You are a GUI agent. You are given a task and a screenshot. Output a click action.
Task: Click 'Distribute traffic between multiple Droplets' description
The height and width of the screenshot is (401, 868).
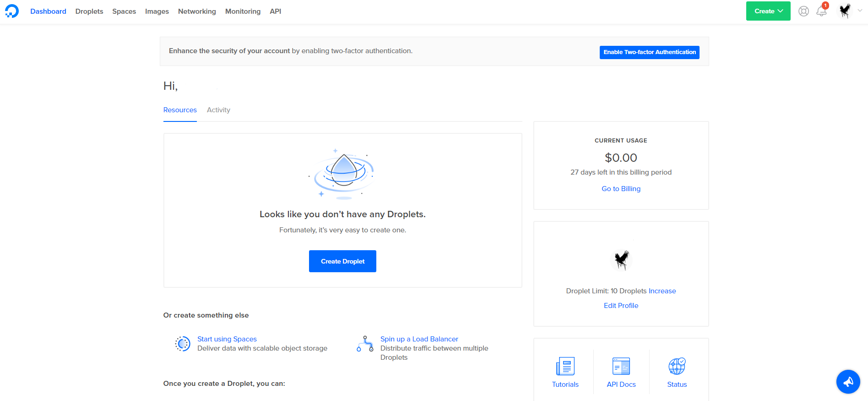point(434,353)
